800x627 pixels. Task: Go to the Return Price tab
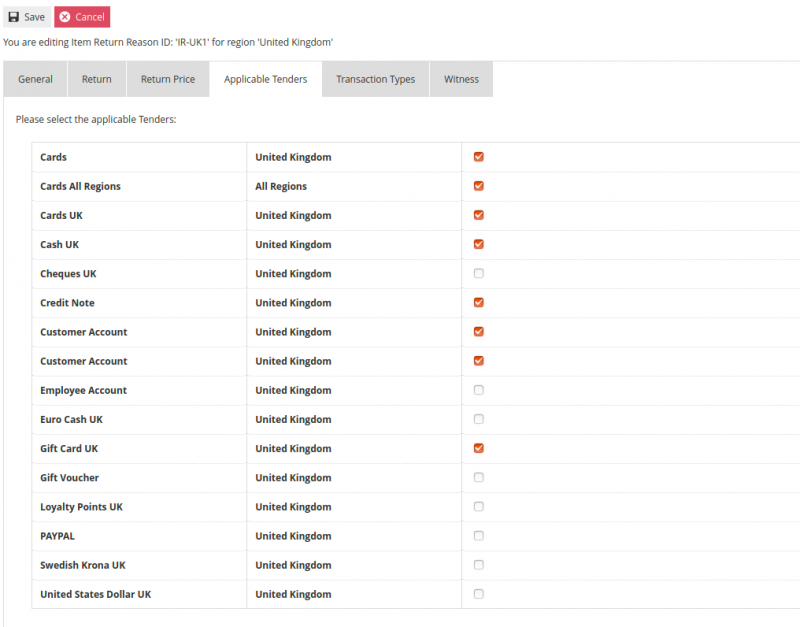tap(168, 79)
